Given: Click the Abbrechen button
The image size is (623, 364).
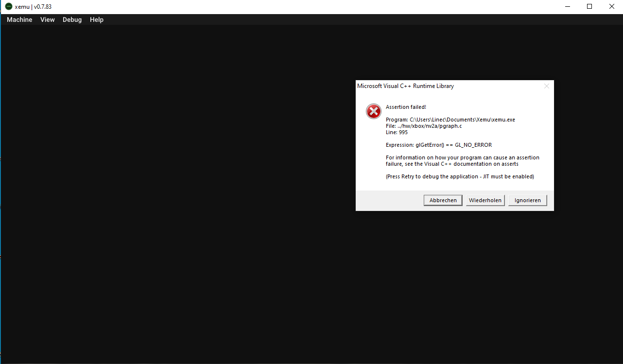Looking at the screenshot, I should (443, 200).
